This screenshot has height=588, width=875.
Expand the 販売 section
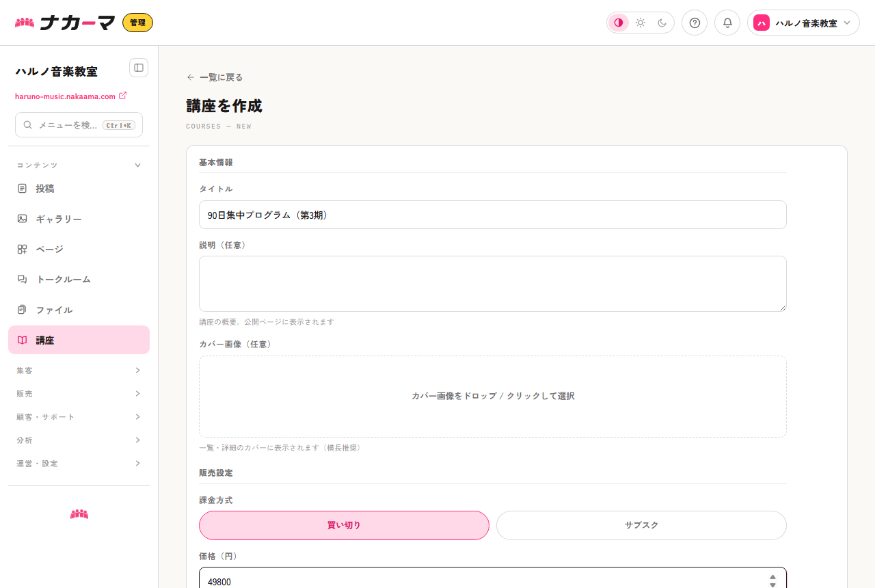[79, 394]
